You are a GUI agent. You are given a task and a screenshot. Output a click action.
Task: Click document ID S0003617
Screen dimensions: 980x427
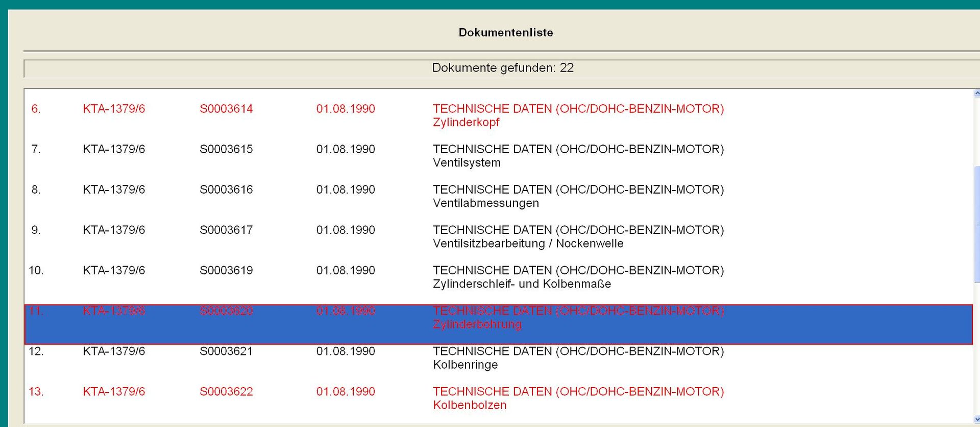(x=226, y=230)
